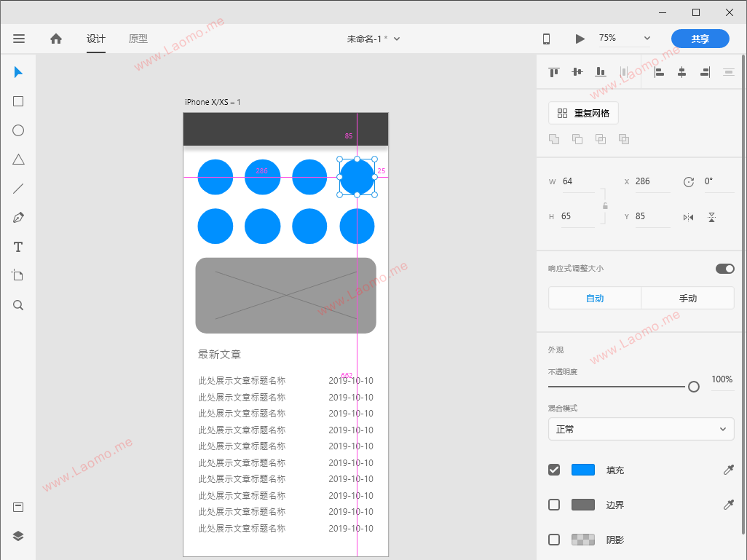Open the shadow color swatch
The height and width of the screenshot is (560, 747).
pos(583,540)
